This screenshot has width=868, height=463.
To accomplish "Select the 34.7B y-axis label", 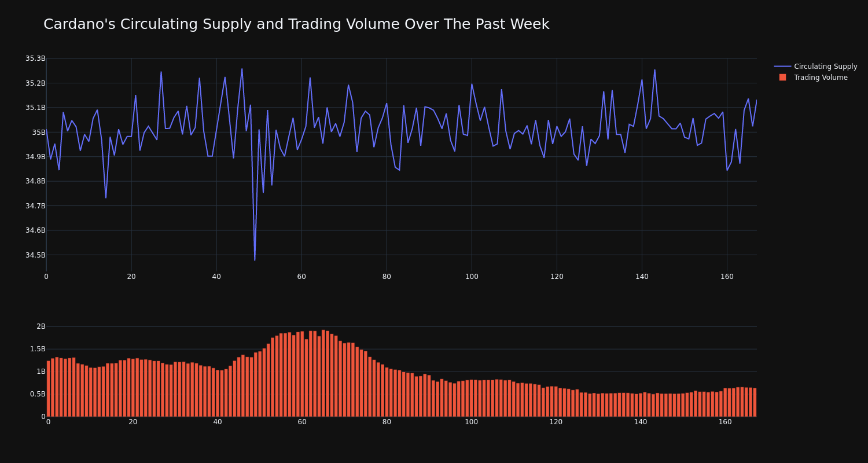I will pos(35,206).
